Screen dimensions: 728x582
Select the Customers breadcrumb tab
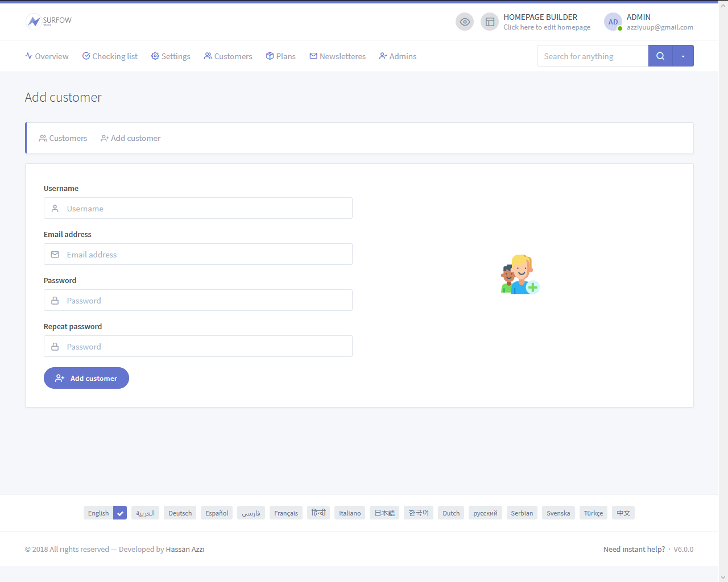pyautogui.click(x=63, y=138)
